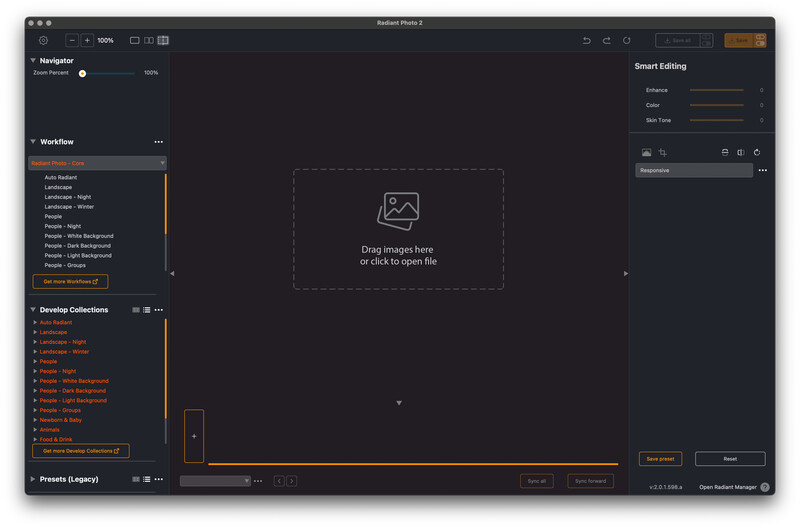This screenshot has height=528, width=800.
Task: Collapse the right panel with arrow
Action: point(626,273)
